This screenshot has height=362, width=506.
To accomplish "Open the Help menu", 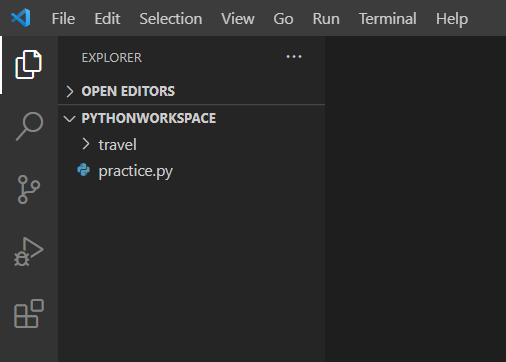I will (452, 19).
